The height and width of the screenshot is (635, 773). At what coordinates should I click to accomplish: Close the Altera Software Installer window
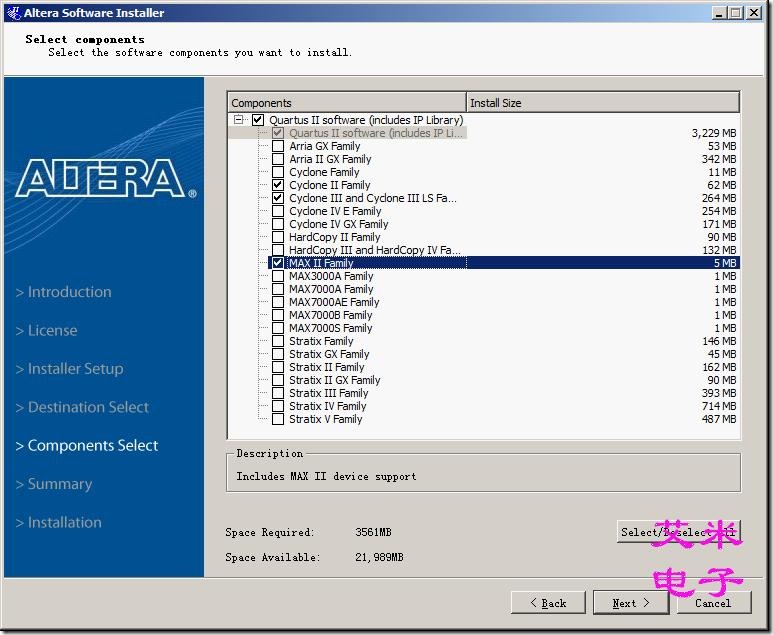coord(754,13)
